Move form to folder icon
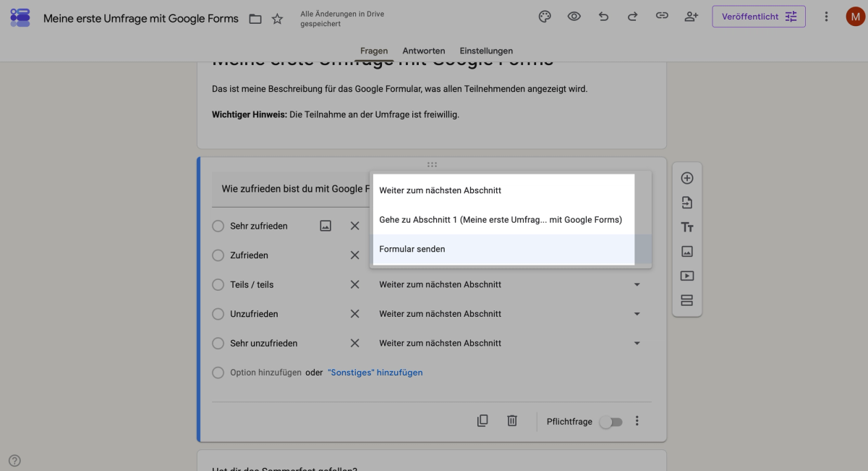The width and height of the screenshot is (868, 471). click(255, 19)
